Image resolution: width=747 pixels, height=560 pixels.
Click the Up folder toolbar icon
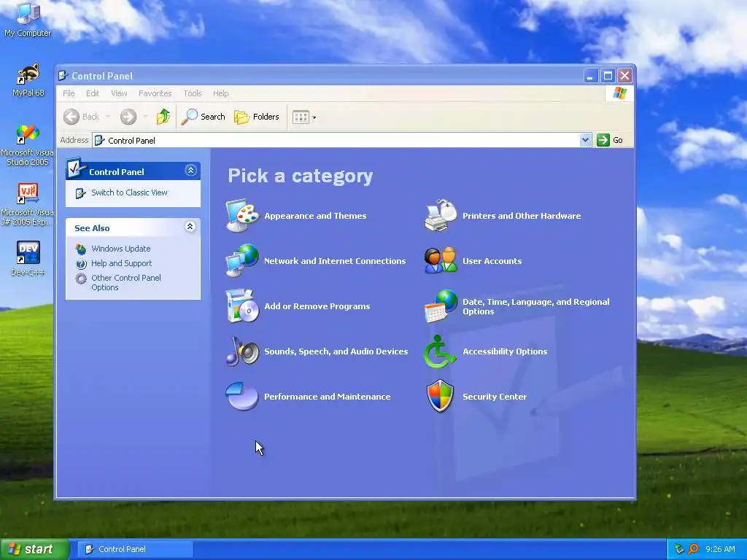click(163, 117)
